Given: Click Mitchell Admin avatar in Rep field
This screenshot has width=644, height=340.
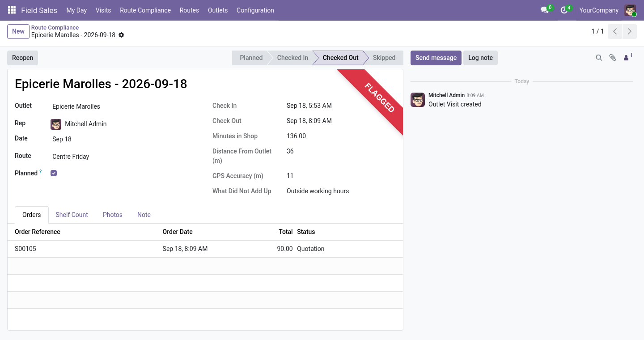Looking at the screenshot, I should click(56, 124).
